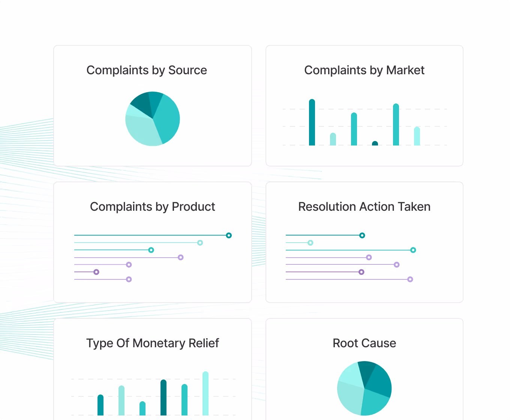Open the Complaints by Market title

364,70
